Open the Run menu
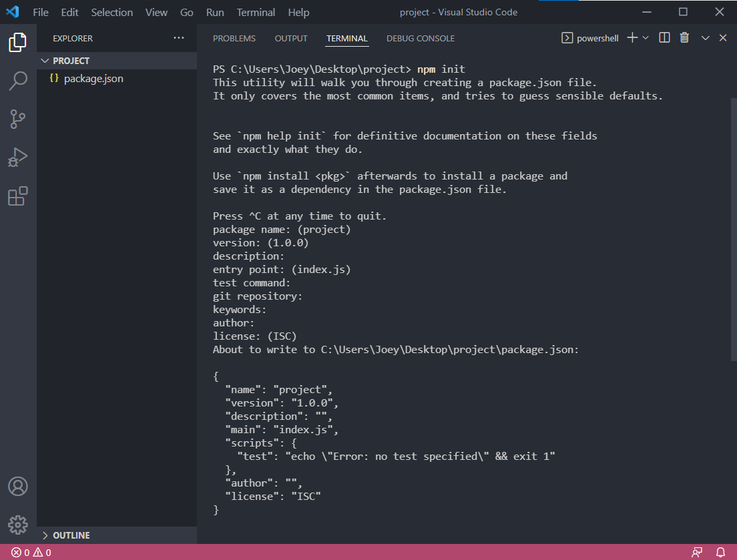This screenshot has width=737, height=560. 215,12
